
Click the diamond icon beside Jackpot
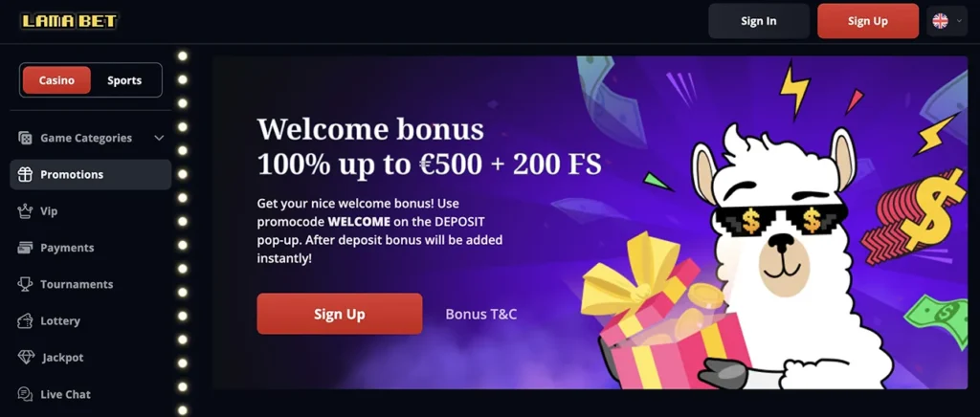click(26, 358)
